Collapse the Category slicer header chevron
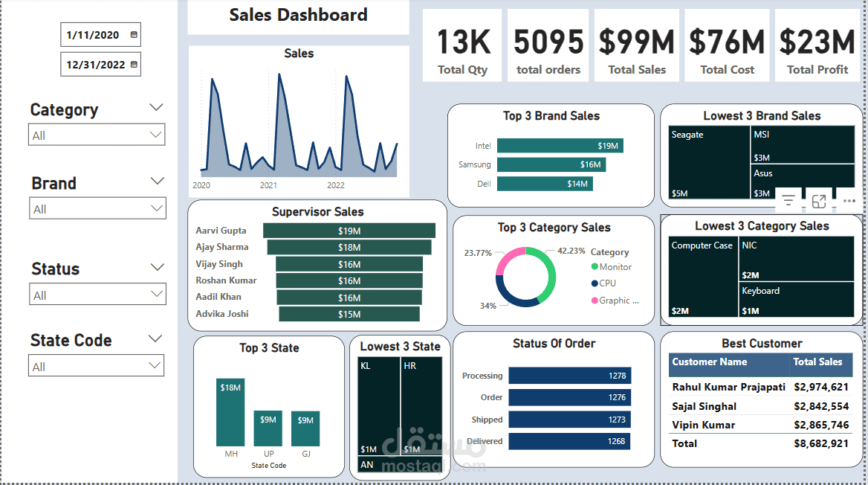This screenshot has width=868, height=485. (x=157, y=107)
